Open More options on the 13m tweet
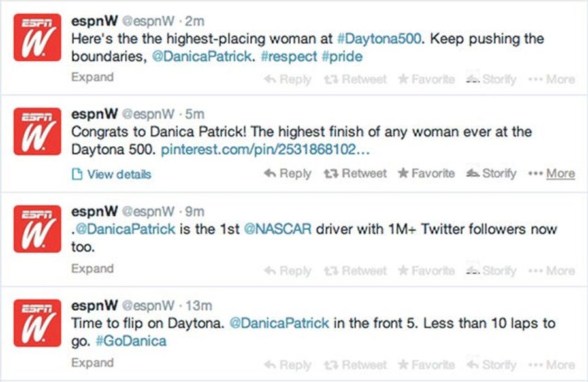Screen dimensions: 588x382 coord(551,365)
